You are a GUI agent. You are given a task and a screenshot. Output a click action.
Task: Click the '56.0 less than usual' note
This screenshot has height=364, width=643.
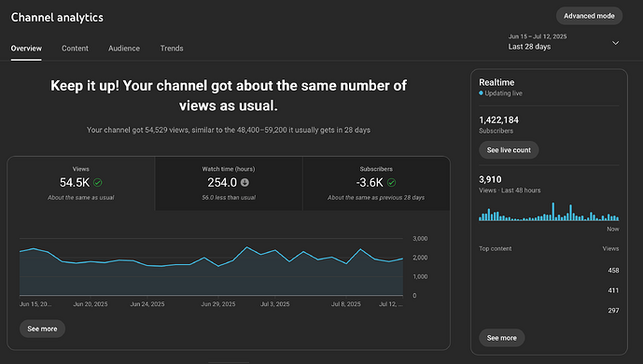click(229, 198)
